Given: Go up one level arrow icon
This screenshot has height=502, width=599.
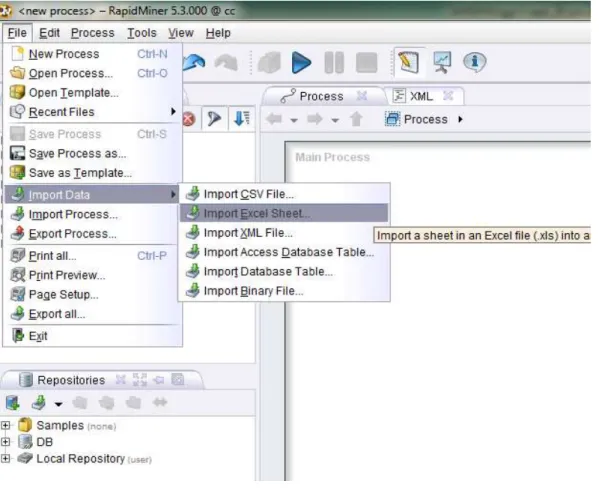Looking at the screenshot, I should click(356, 119).
